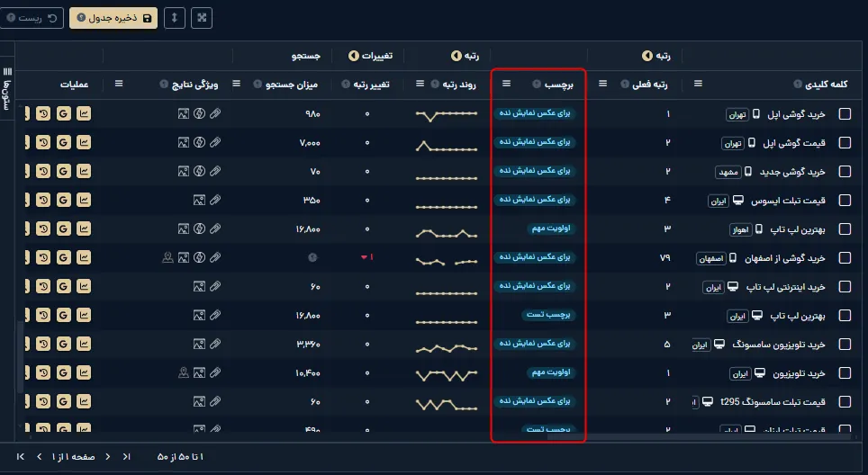Click map pin icon in خرید گوشی از اصفهان row
Image resolution: width=868 pixels, height=475 pixels.
pyautogui.click(x=167, y=257)
